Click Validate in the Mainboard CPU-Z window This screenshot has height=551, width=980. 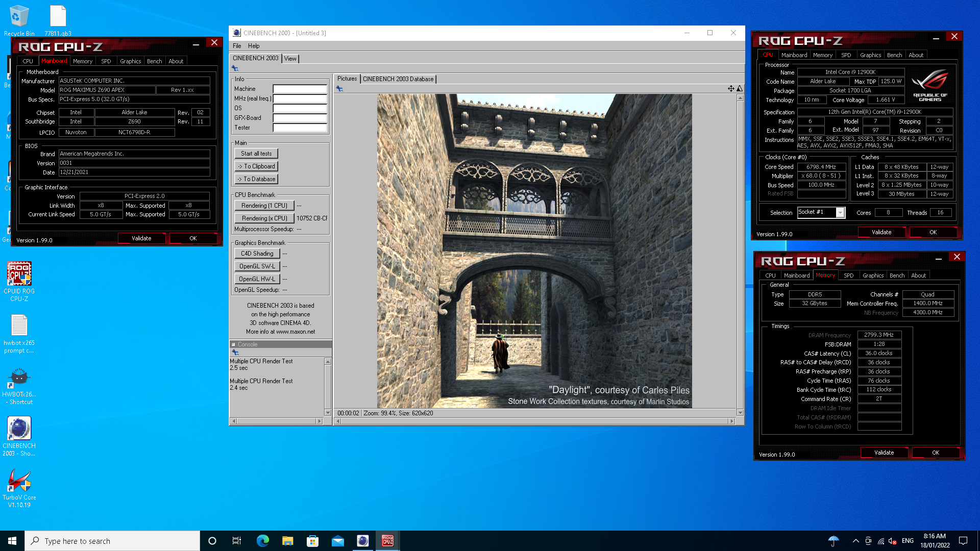click(x=141, y=238)
